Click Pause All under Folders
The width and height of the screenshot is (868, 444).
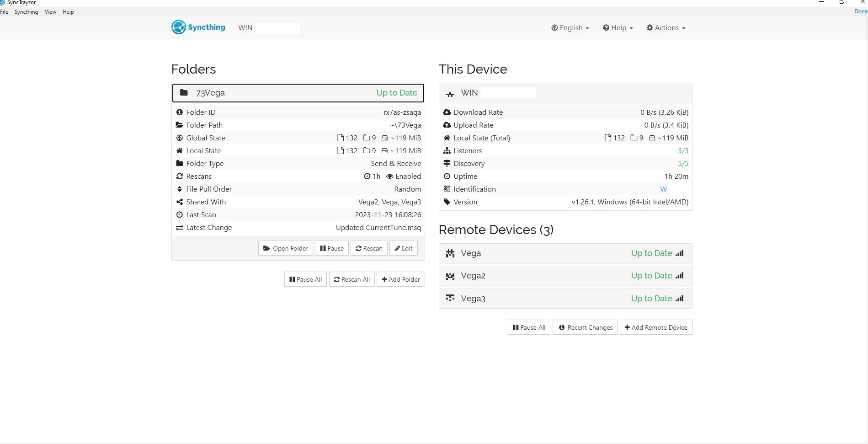tap(305, 279)
